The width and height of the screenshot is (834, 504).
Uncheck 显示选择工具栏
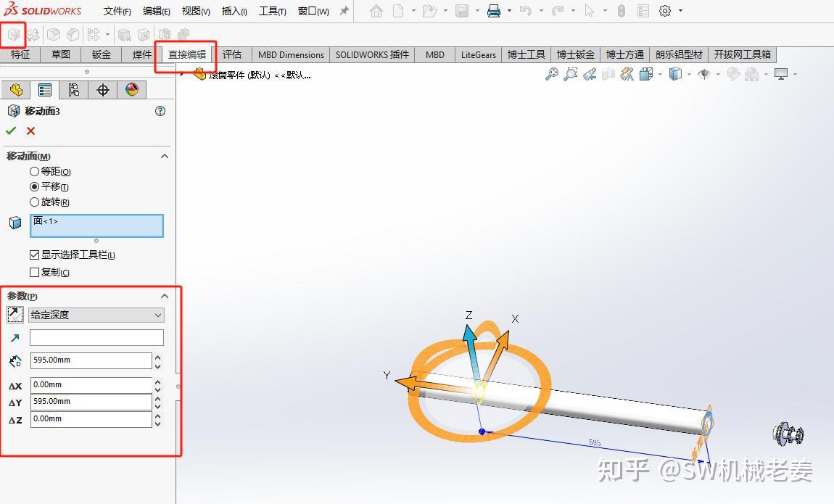coord(33,256)
